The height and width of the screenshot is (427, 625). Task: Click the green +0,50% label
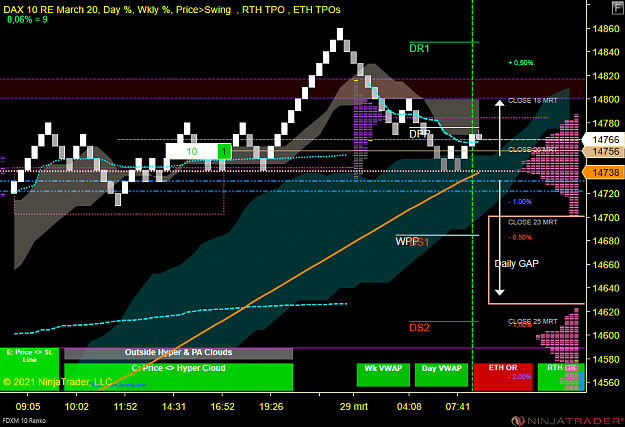coord(521,63)
